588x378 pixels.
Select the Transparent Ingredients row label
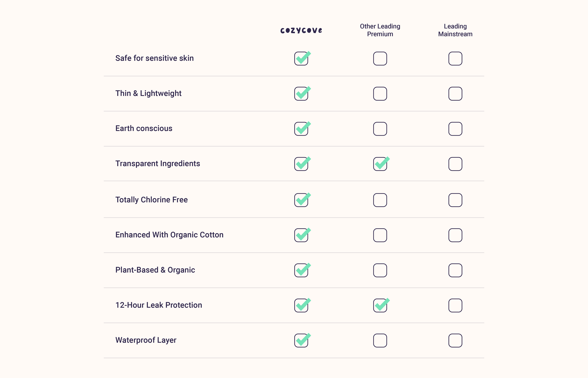(x=158, y=163)
